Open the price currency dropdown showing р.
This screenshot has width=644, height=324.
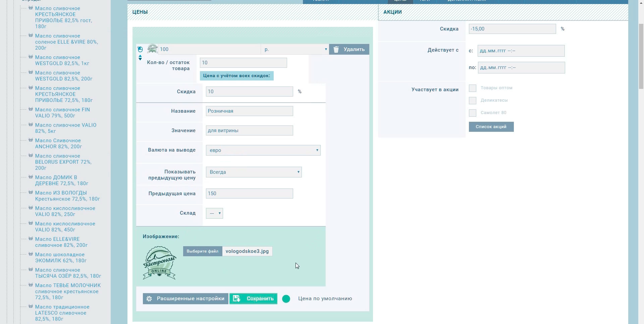coord(295,49)
